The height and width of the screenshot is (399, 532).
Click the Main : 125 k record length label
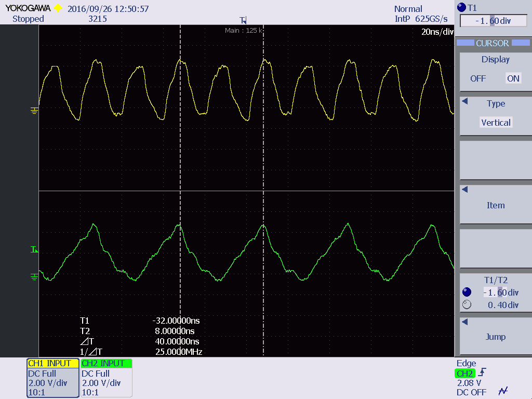click(244, 31)
